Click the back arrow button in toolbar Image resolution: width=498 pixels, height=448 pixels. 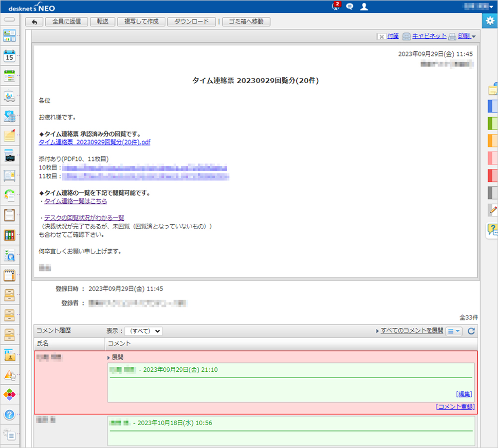[34, 22]
